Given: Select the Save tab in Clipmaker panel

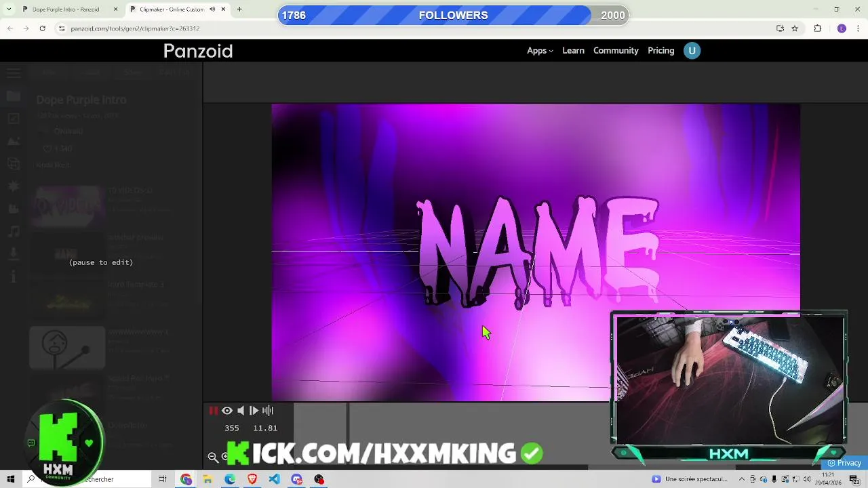Looking at the screenshot, I should click(x=133, y=73).
